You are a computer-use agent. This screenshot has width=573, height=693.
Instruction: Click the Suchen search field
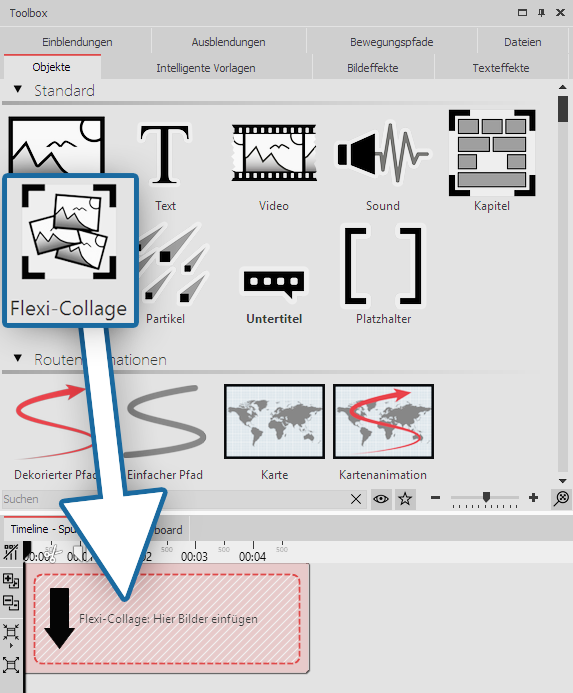175,499
